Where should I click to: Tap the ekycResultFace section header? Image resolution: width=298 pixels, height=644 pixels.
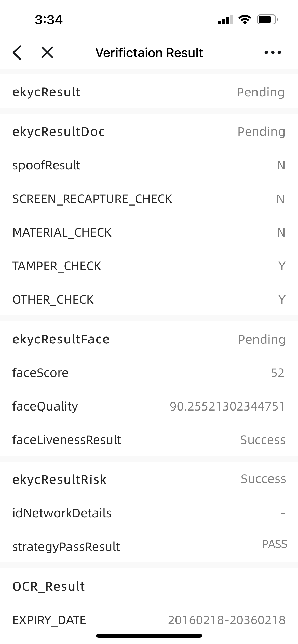point(61,339)
